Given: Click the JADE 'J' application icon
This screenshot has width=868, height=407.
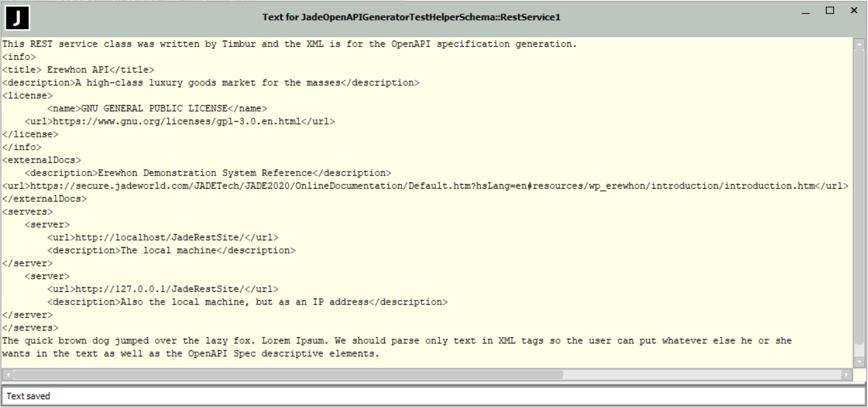Looking at the screenshot, I should [17, 17].
